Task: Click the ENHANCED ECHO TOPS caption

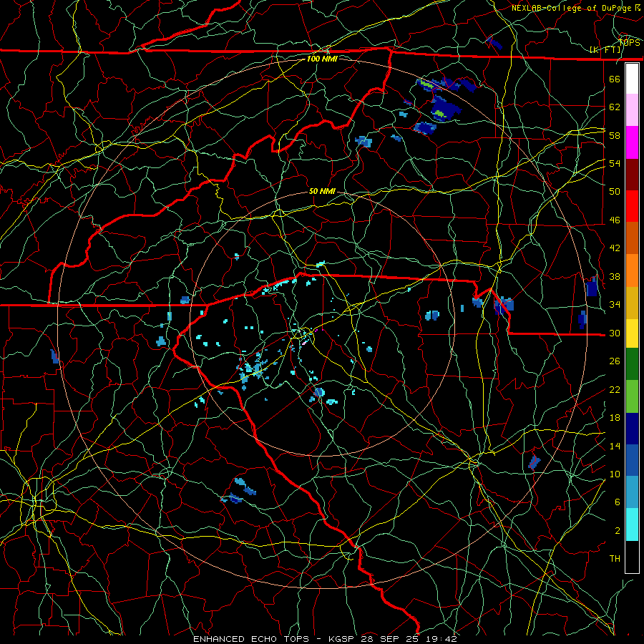Action: click(250, 639)
